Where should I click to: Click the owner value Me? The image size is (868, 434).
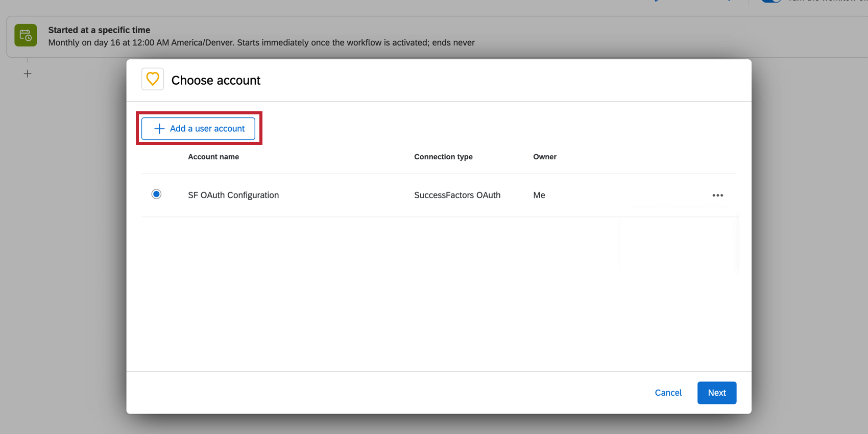click(x=539, y=195)
